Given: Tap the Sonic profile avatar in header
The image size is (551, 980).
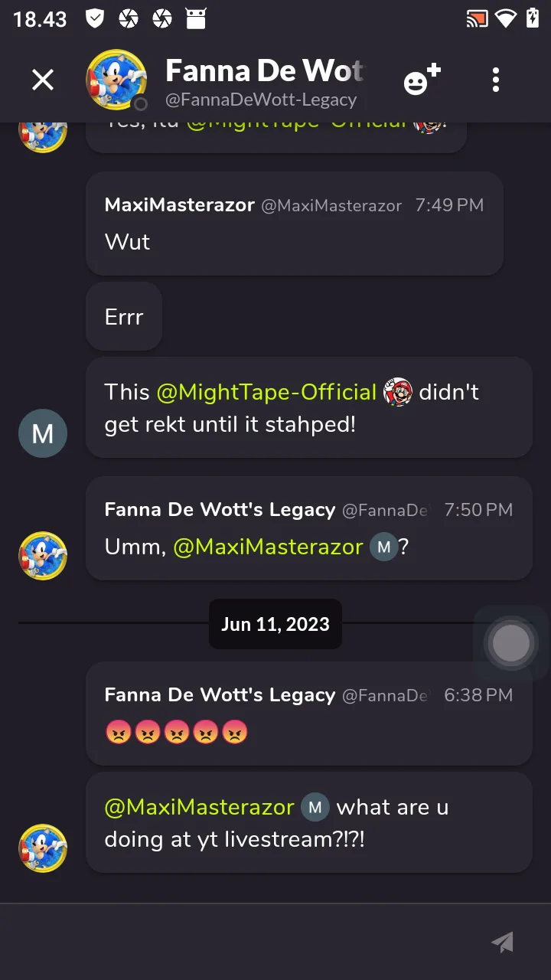Looking at the screenshot, I should click(x=116, y=80).
